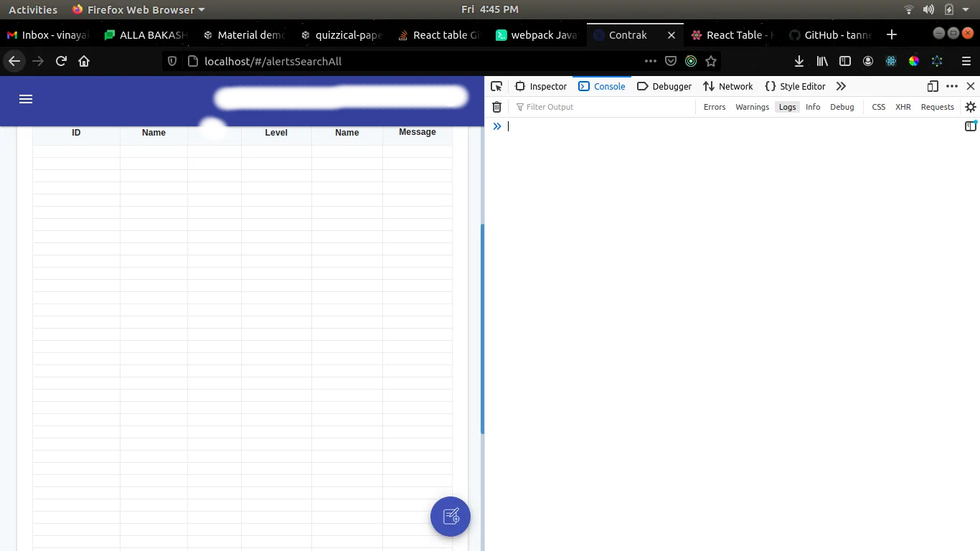The width and height of the screenshot is (980, 551).
Task: Switch to the Network panel
Action: [x=728, y=86]
